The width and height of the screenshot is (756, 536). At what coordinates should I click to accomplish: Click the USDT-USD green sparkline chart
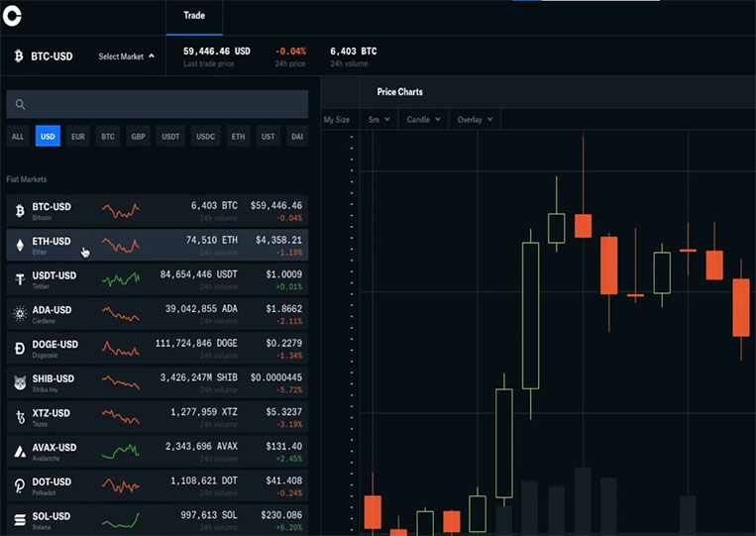121,279
